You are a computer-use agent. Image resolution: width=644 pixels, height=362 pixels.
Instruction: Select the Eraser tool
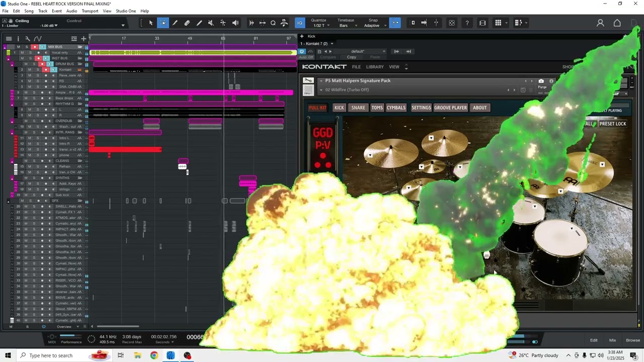187,23
